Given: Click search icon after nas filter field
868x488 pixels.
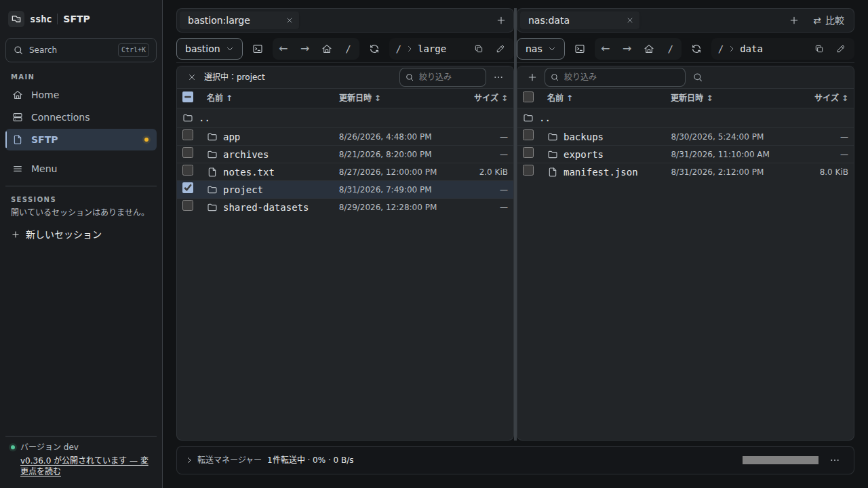Looking at the screenshot, I should point(698,77).
